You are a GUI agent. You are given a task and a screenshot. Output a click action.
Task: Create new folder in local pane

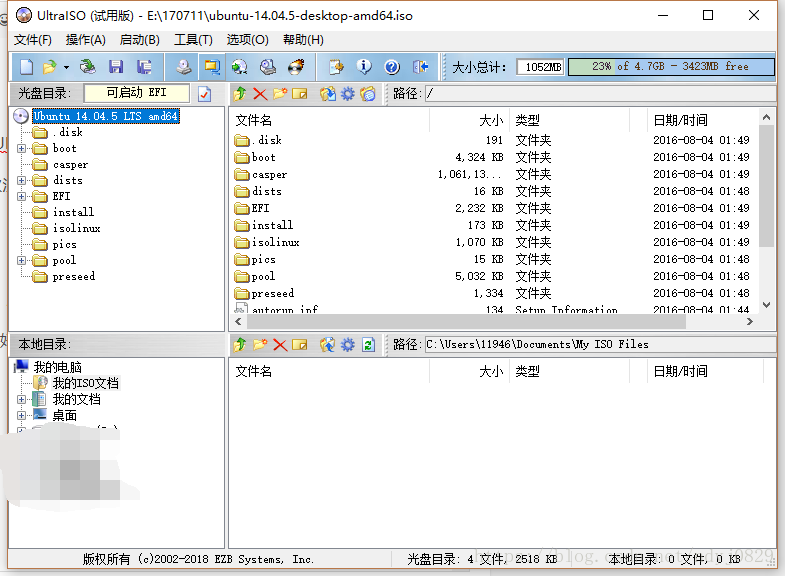click(x=260, y=345)
